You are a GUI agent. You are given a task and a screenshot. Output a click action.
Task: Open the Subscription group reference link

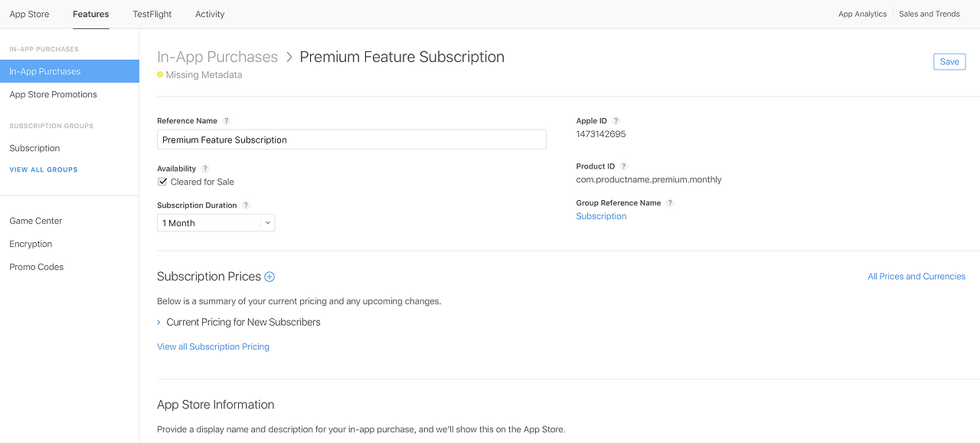(x=601, y=216)
